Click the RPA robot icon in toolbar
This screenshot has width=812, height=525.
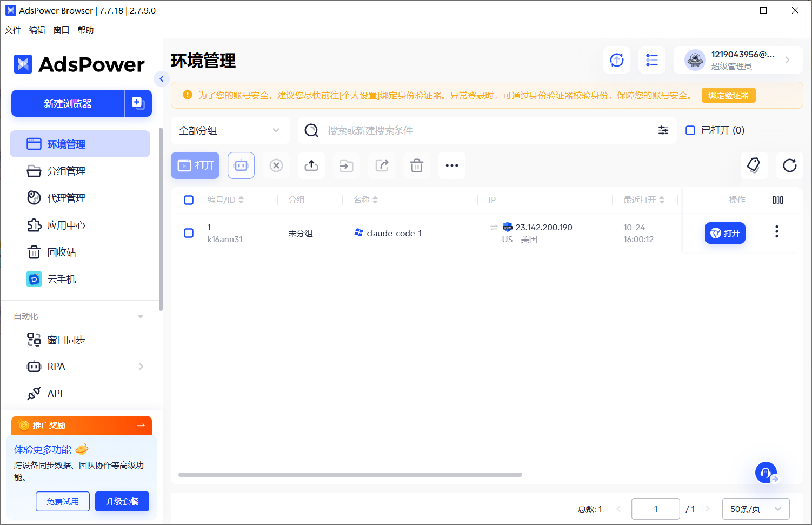241,165
